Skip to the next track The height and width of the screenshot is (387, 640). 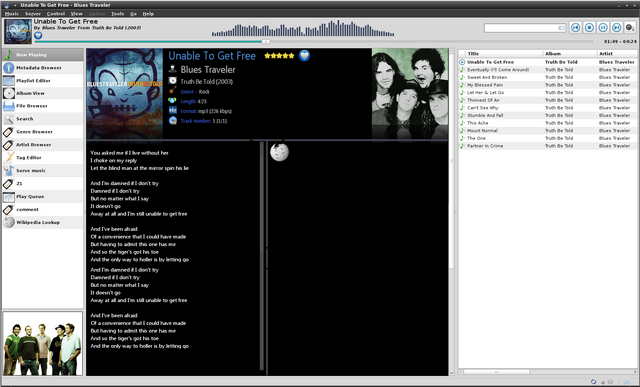pos(617,27)
